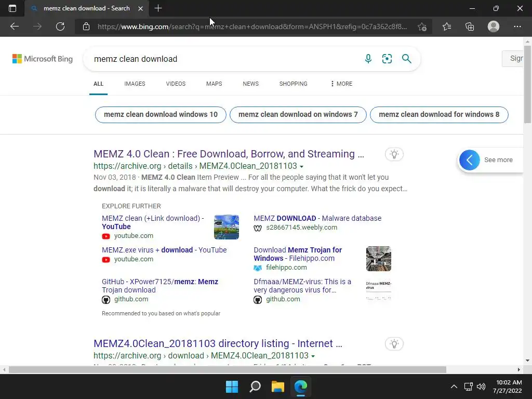Open MEMZ DOWNLOAD Malware database link
This screenshot has height=399, width=532.
click(x=317, y=218)
